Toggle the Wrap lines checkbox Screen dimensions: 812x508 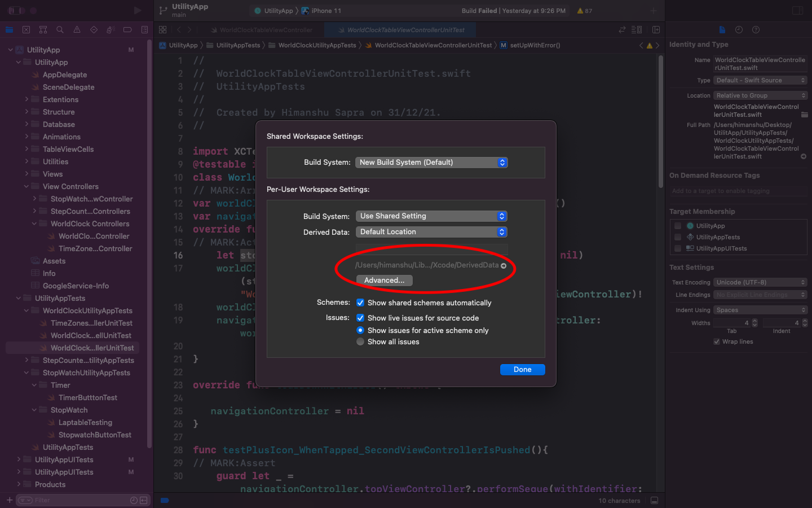tap(717, 342)
